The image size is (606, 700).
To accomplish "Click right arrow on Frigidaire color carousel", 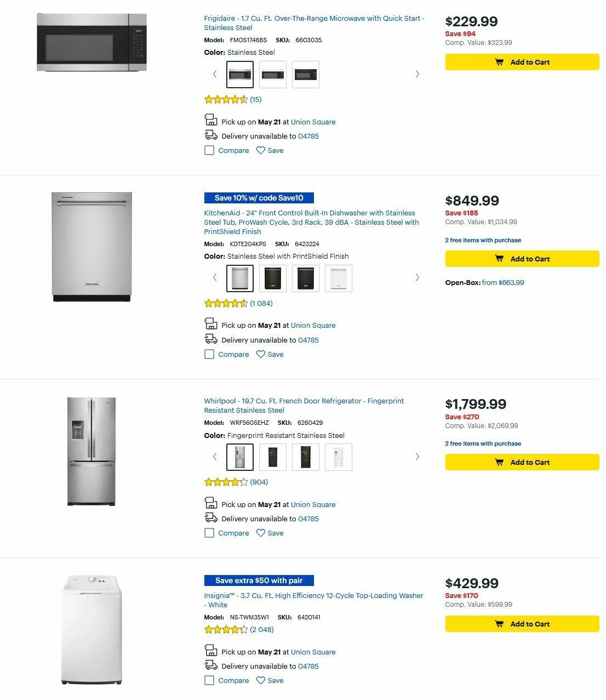I will pos(418,73).
